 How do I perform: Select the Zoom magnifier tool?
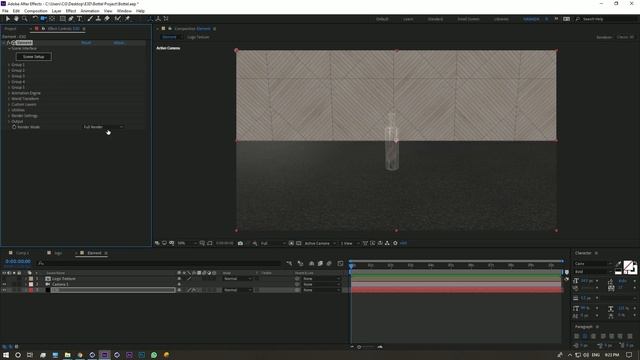tap(24, 19)
